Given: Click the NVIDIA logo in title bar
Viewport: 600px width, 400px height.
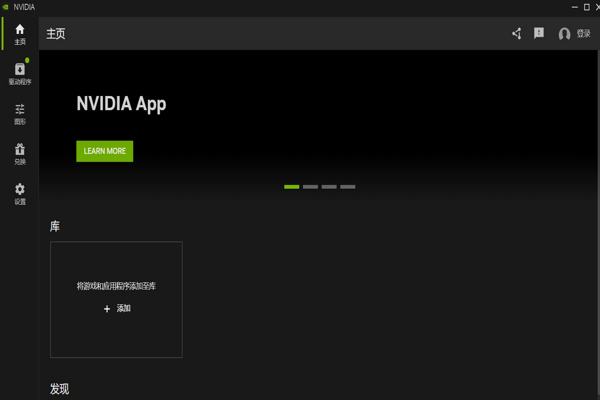Looking at the screenshot, I should point(6,6).
